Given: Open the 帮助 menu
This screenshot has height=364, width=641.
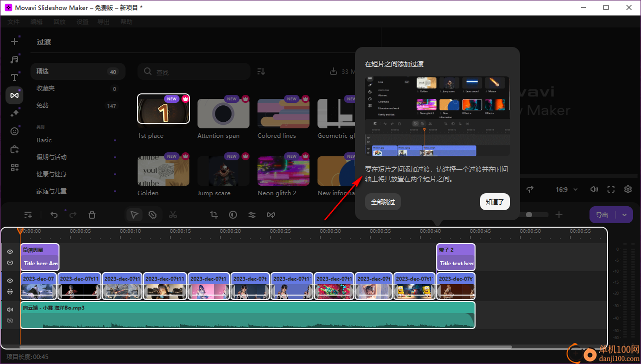Looking at the screenshot, I should pyautogui.click(x=126, y=22).
